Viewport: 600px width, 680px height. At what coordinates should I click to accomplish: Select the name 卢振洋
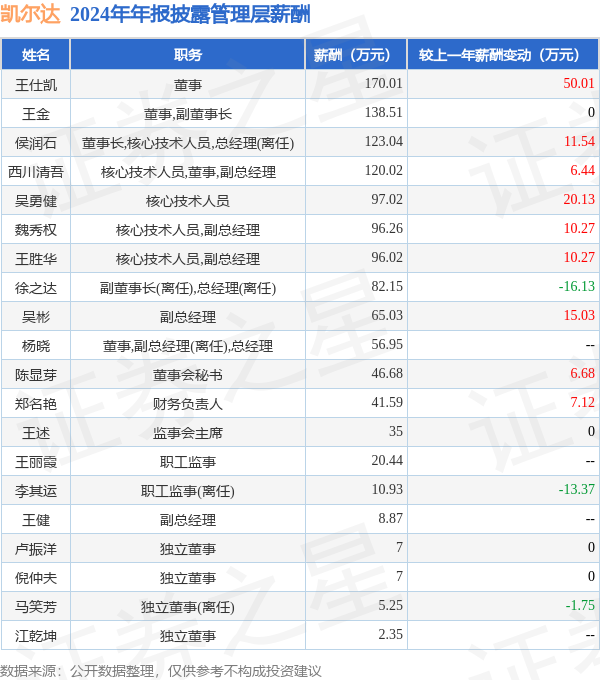tap(36, 549)
